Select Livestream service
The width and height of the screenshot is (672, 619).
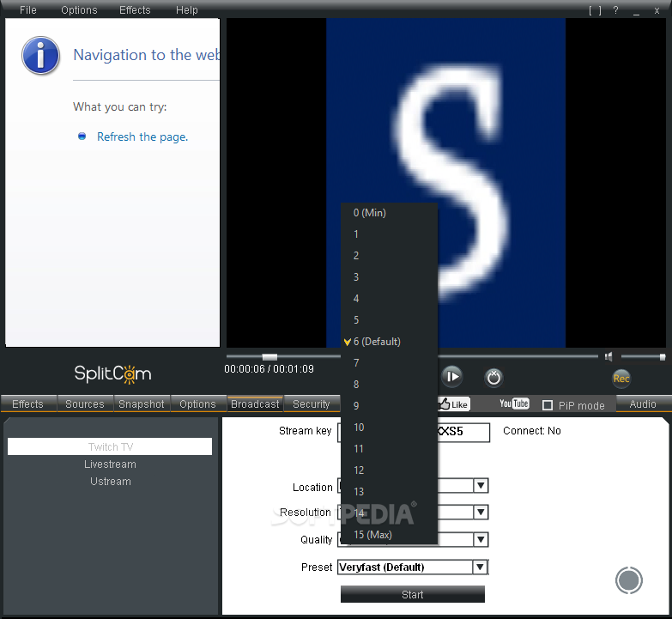click(x=110, y=464)
